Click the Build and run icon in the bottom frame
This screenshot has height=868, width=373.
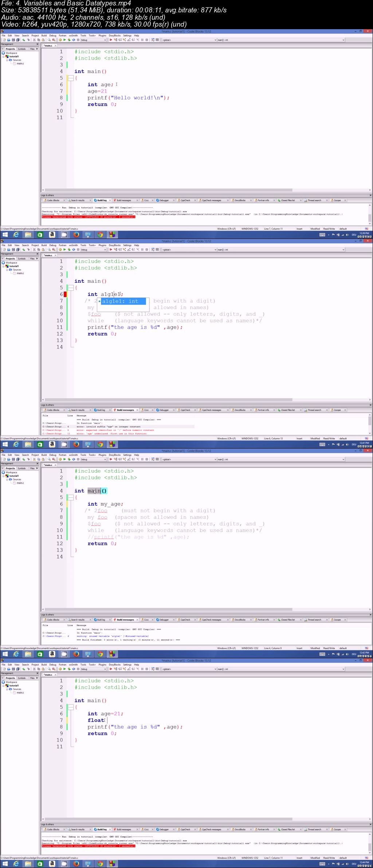point(69,669)
